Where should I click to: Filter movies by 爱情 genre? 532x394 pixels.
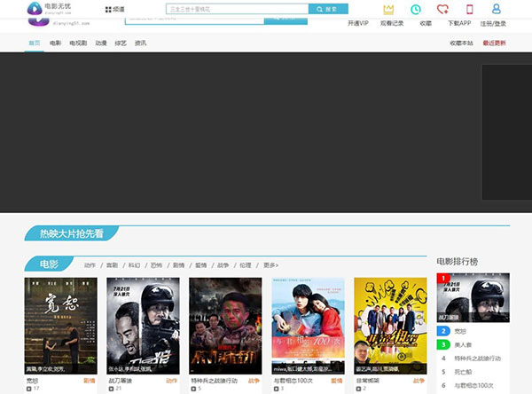pos(201,265)
